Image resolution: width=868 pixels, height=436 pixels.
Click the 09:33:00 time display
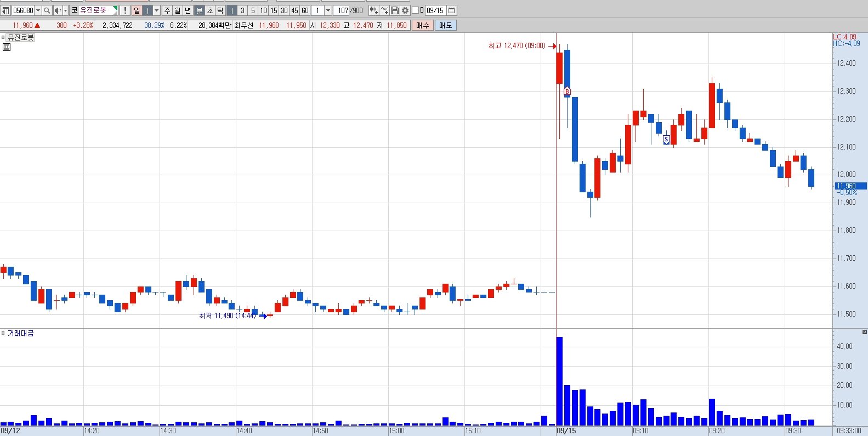point(849,431)
